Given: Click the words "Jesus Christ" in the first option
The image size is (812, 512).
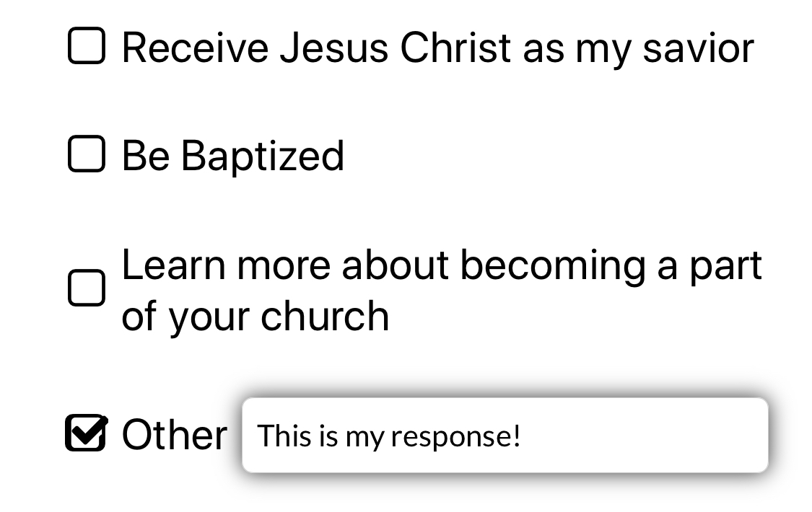Looking at the screenshot, I should click(397, 48).
